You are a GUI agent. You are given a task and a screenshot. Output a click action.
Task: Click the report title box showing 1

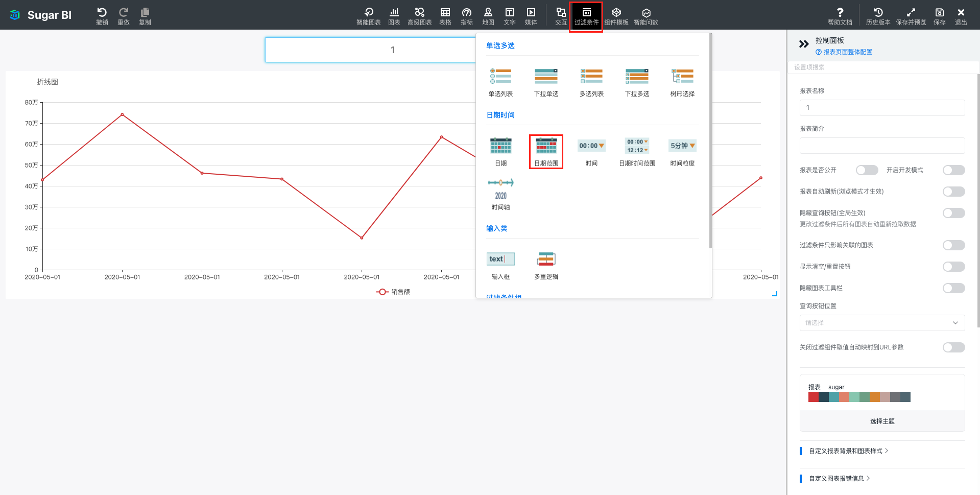371,50
